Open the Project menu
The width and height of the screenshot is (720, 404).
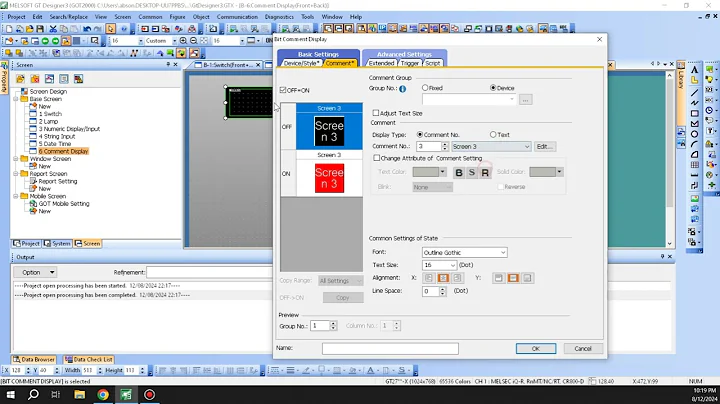[x=17, y=17]
